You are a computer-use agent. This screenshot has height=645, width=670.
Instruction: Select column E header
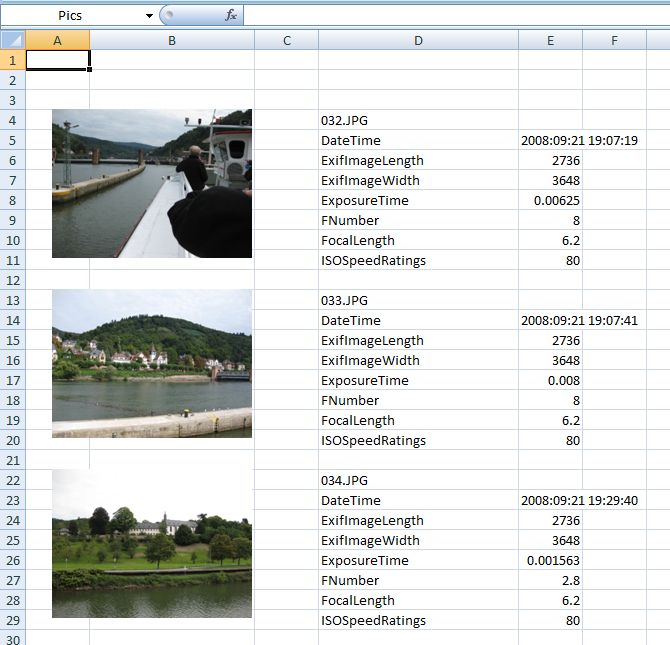[x=550, y=40]
